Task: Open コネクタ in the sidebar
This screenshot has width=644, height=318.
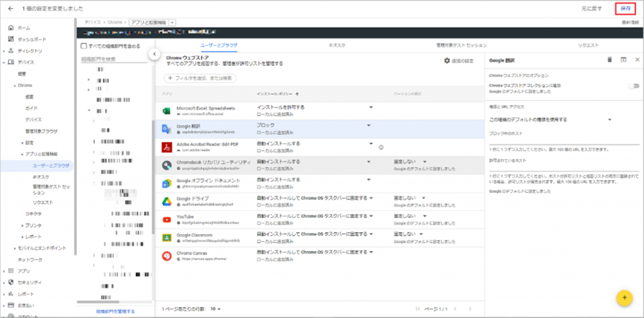Action: [x=33, y=214]
